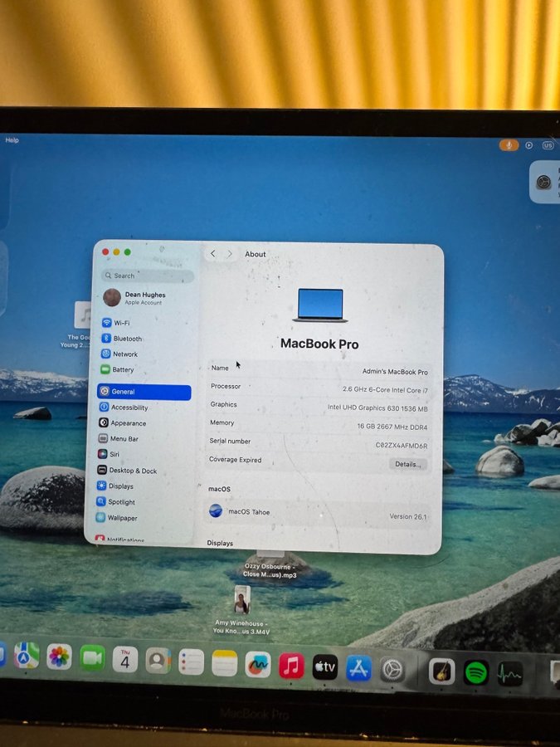Image resolution: width=560 pixels, height=747 pixels.
Task: Select Desktop & Dock in the sidebar
Action: 132,471
